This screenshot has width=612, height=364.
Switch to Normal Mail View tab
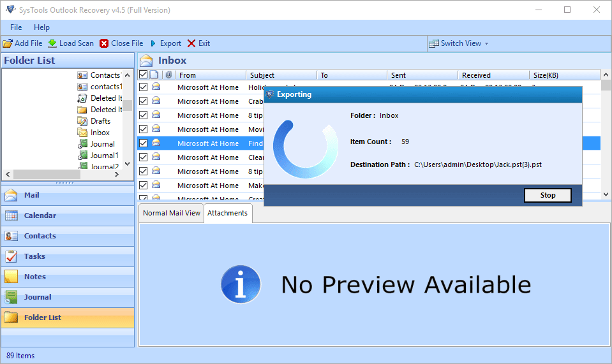(171, 213)
